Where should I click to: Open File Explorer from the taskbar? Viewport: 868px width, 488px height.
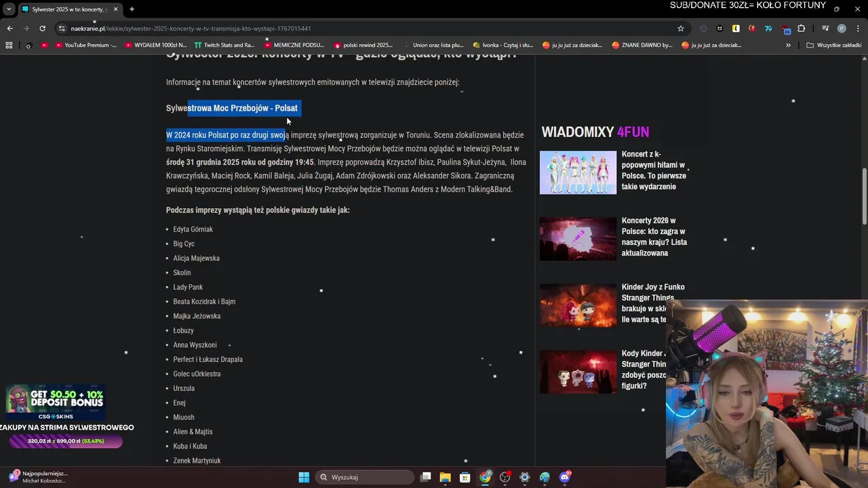446,477
